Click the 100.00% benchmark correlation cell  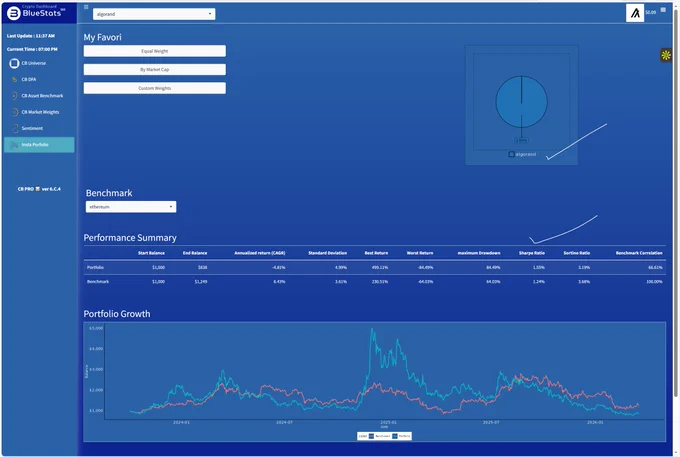tap(654, 282)
